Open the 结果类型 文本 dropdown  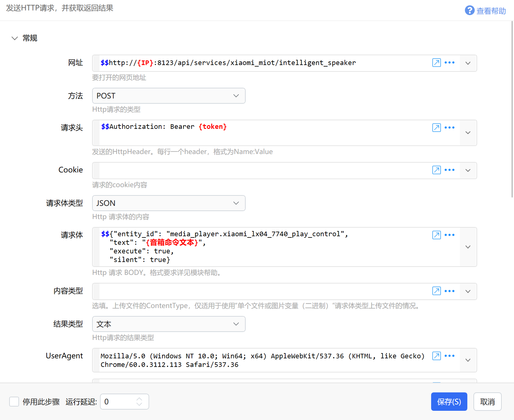coord(169,324)
